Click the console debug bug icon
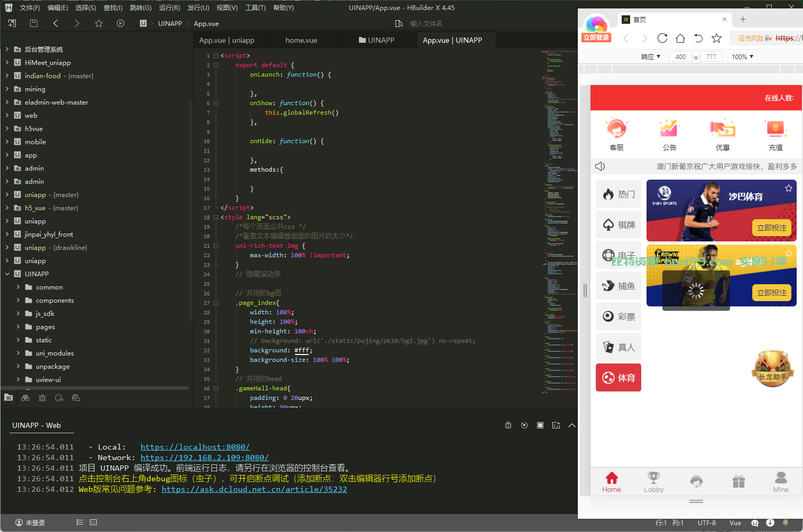 point(509,425)
